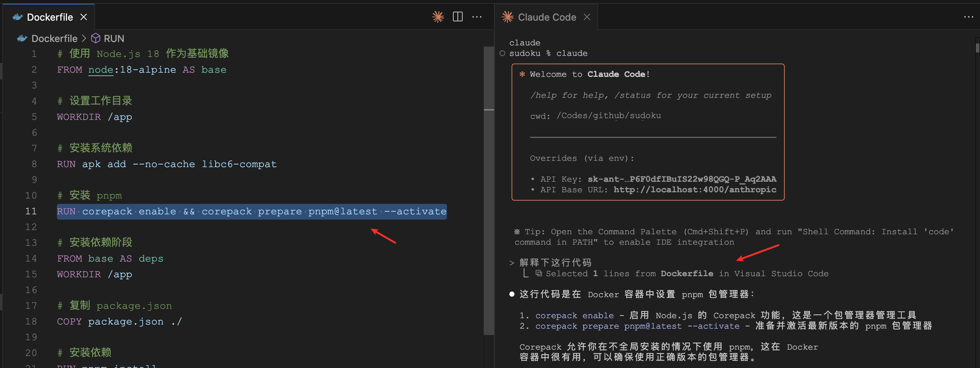Click the API Base URL localhost:4000 link
This screenshot has width=980, height=368.
(695, 189)
